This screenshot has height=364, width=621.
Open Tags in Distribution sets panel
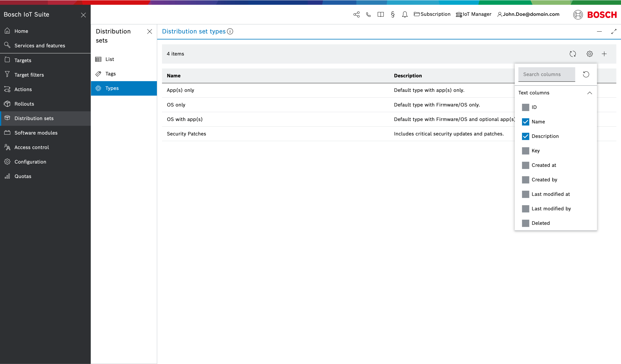110,74
